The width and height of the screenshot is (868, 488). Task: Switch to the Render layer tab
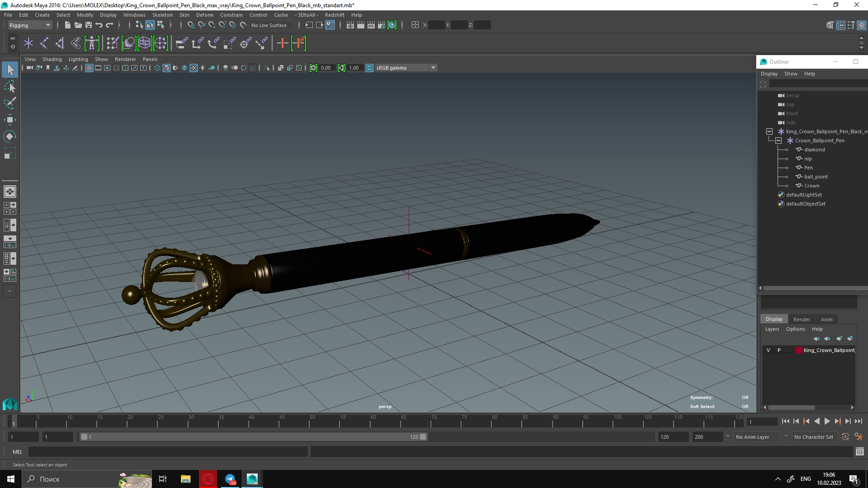coord(801,319)
